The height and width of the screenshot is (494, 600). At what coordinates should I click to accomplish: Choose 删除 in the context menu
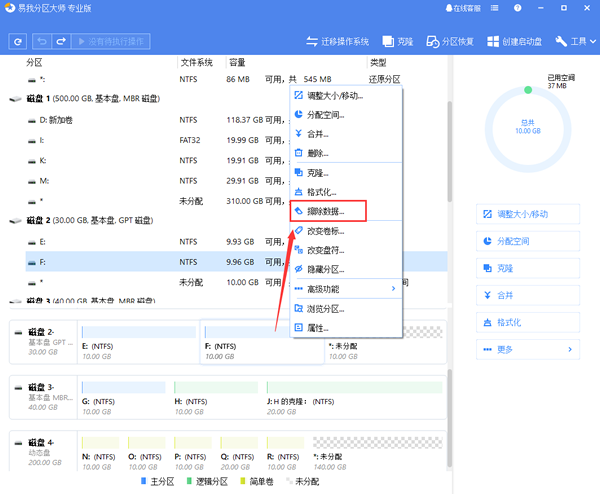tap(346, 153)
